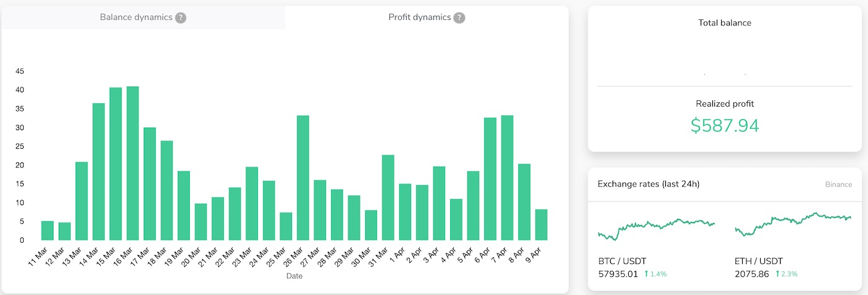
Task: Click help icon beside Balance dynamics
Action: (180, 17)
